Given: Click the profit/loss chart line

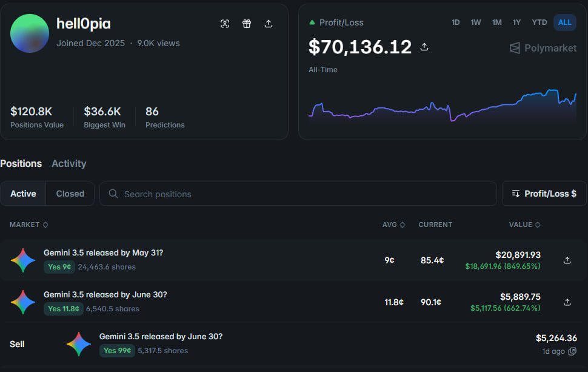Looking at the screenshot, I should click(443, 107).
